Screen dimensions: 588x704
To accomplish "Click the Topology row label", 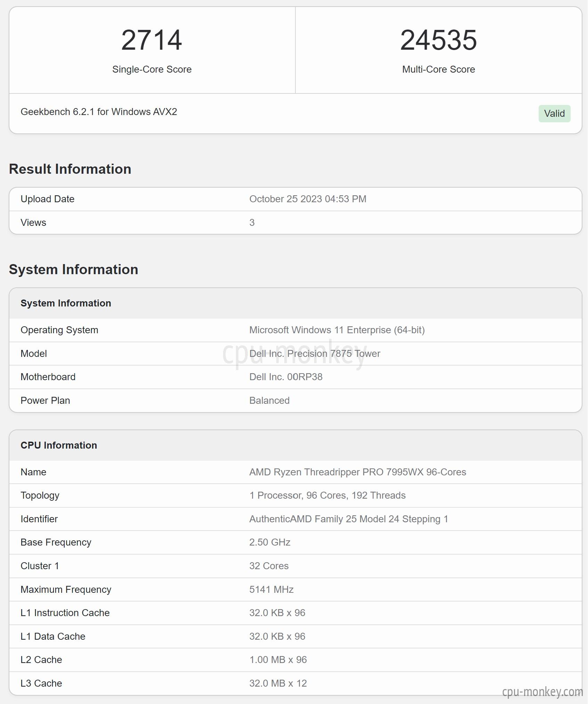I will (40, 496).
